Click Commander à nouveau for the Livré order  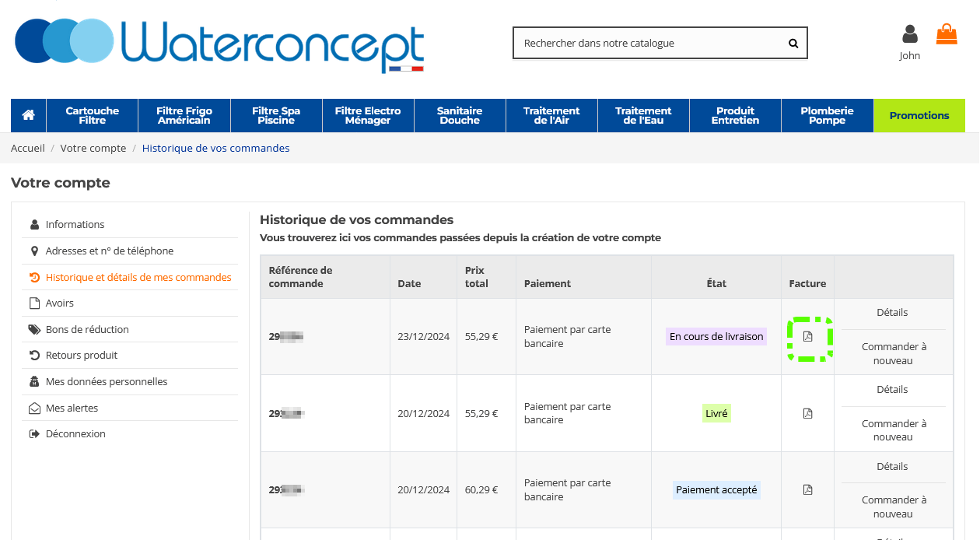(x=893, y=430)
